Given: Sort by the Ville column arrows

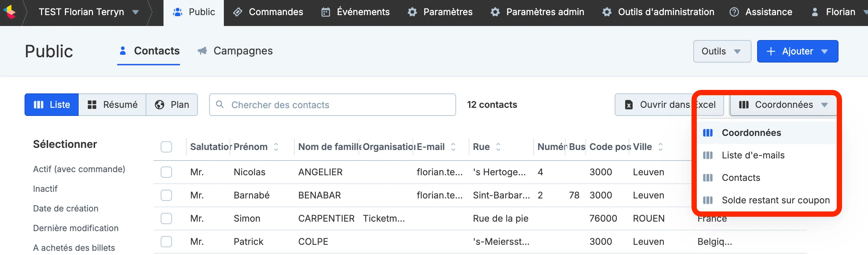Looking at the screenshot, I should pos(660,147).
